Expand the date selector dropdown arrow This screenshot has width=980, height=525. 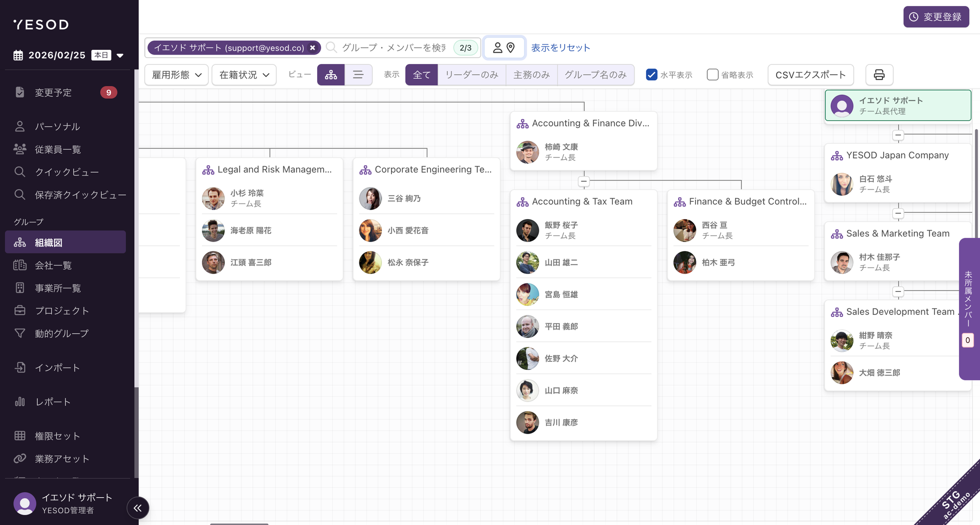pos(120,56)
